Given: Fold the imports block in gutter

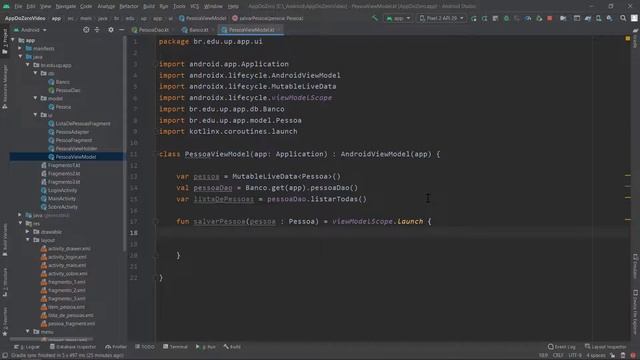Looking at the screenshot, I should click(156, 64).
